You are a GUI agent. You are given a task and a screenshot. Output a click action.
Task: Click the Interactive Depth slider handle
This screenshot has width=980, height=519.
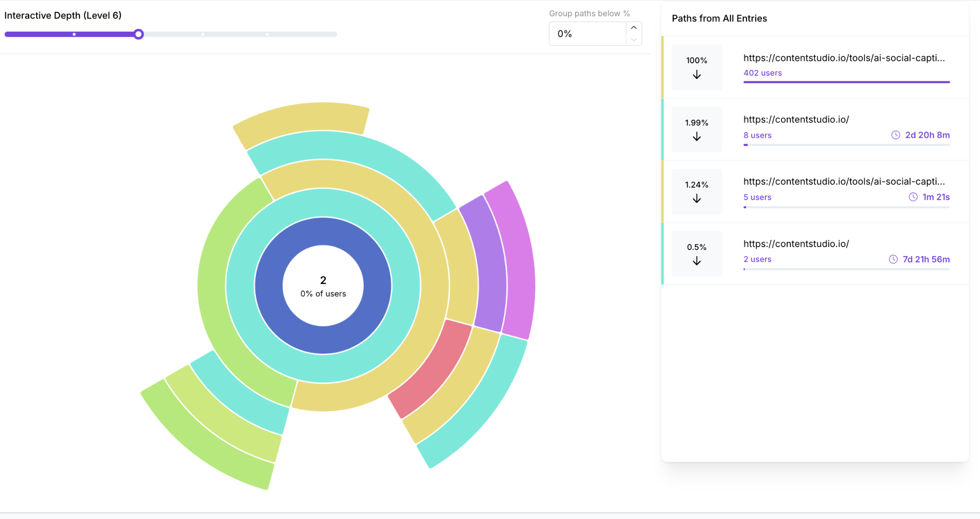pyautogui.click(x=138, y=34)
